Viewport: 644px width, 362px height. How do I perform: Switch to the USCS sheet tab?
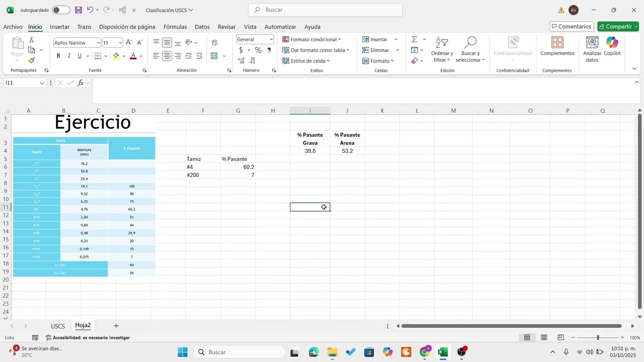(58, 326)
